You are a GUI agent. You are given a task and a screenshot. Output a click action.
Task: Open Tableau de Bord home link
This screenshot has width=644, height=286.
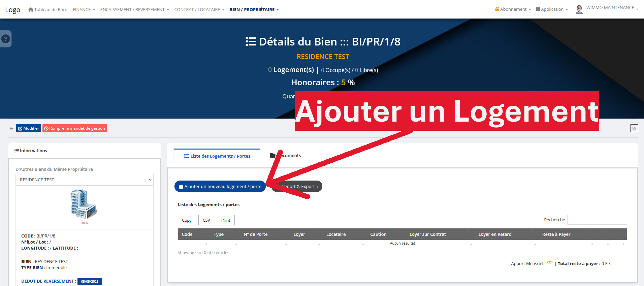click(x=48, y=9)
